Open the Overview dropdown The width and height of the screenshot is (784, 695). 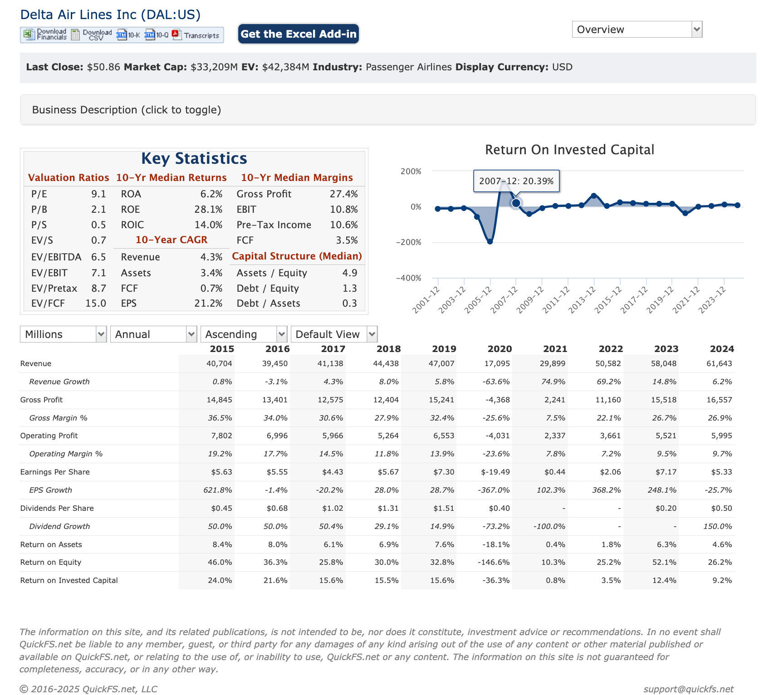pos(637,29)
